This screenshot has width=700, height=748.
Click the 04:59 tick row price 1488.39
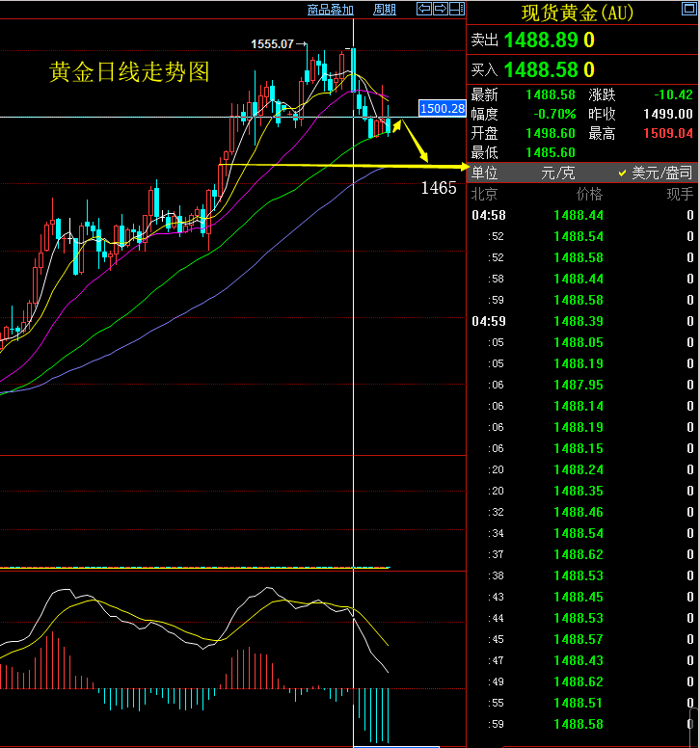coord(579,322)
